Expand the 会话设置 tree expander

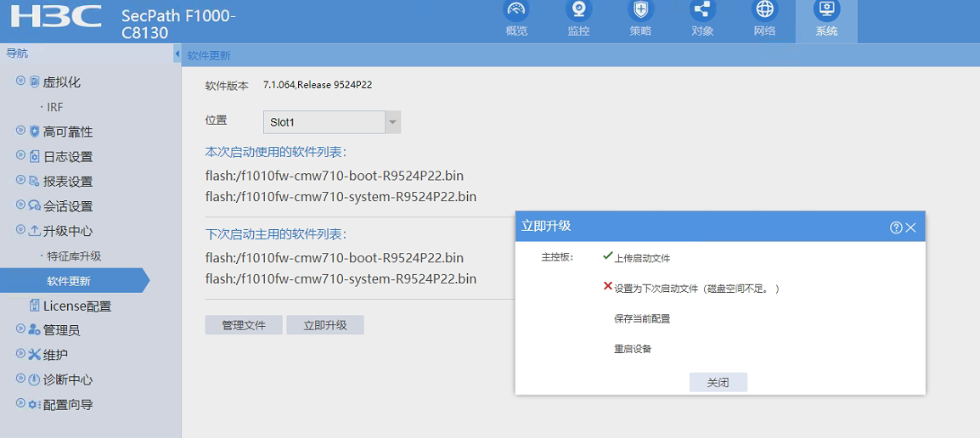tap(20, 205)
